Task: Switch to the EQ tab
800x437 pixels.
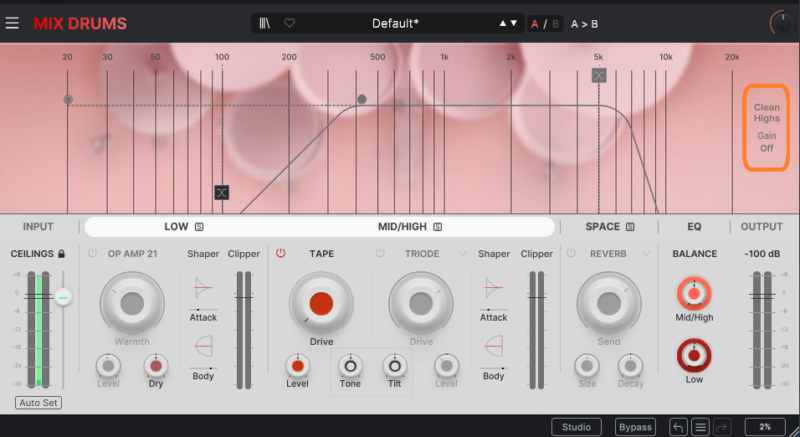Action: (694, 227)
